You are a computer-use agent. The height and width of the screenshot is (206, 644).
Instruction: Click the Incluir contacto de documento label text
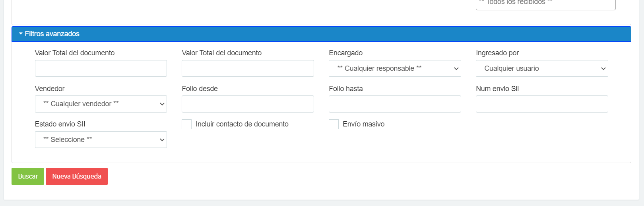[x=242, y=124]
